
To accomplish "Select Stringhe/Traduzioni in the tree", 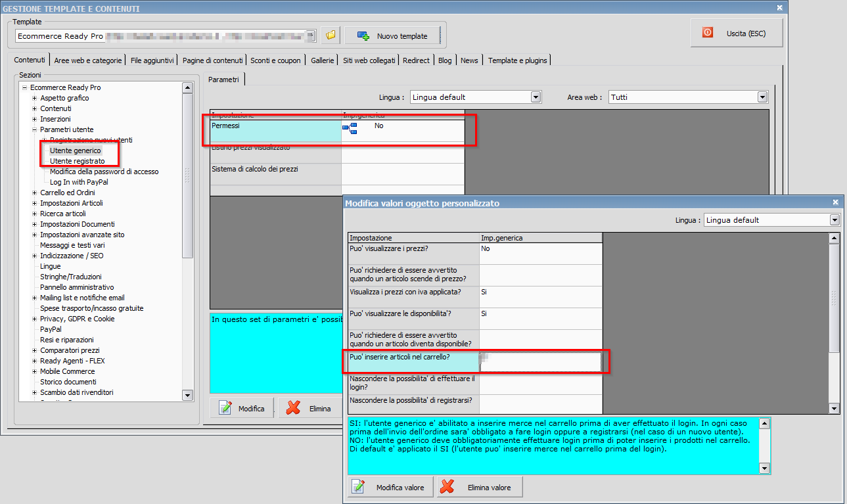I will coord(71,277).
